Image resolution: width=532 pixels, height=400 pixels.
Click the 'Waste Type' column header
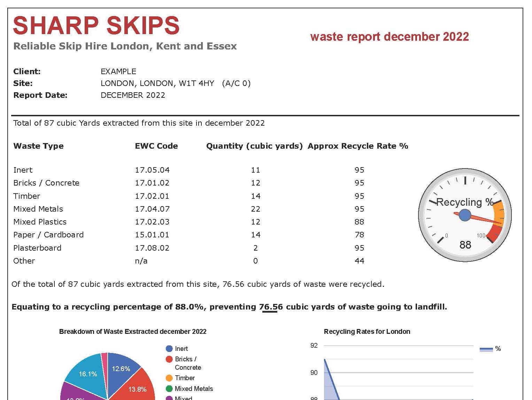(x=38, y=146)
